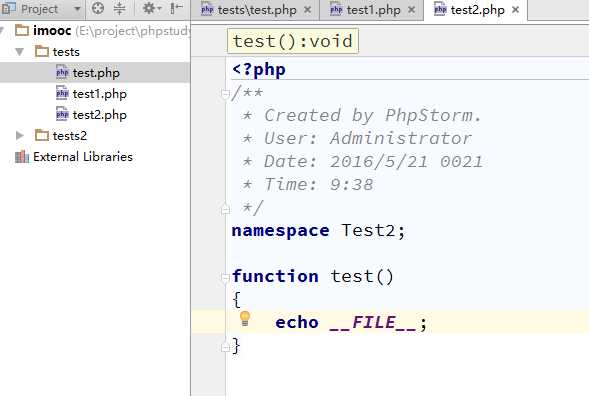The height and width of the screenshot is (396, 589).
Task: Click the php file icon next to test1.php
Action: click(x=62, y=93)
